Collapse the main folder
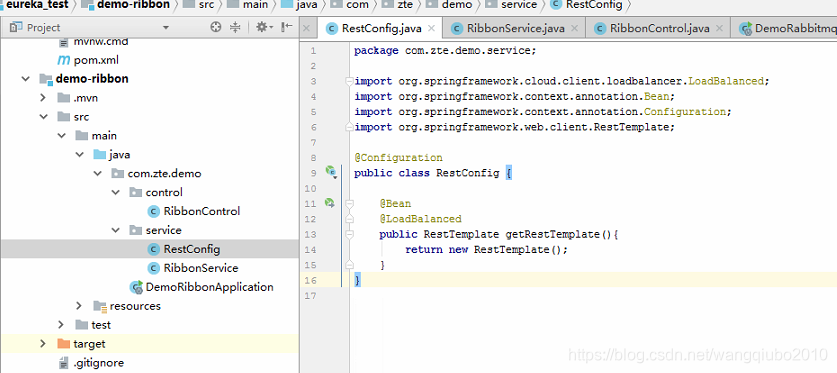The width and height of the screenshot is (837, 373). point(61,136)
